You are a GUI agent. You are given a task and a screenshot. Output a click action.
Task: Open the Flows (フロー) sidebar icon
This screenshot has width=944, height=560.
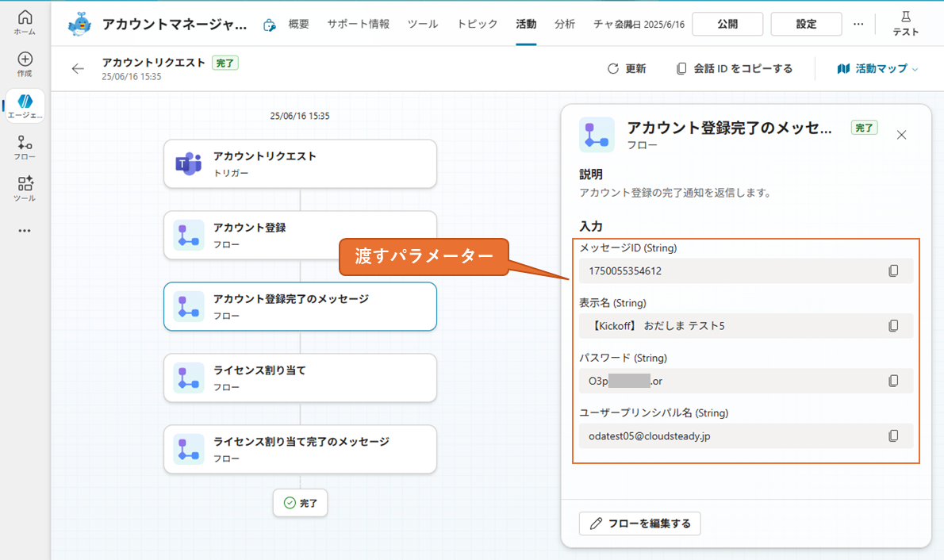(x=25, y=148)
